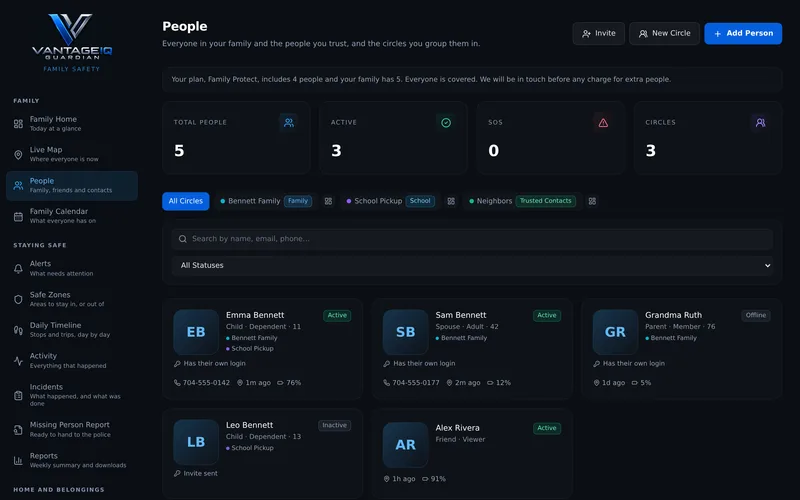Image resolution: width=800 pixels, height=500 pixels.
Task: Click phone number 704-555-0142
Action: point(206,383)
